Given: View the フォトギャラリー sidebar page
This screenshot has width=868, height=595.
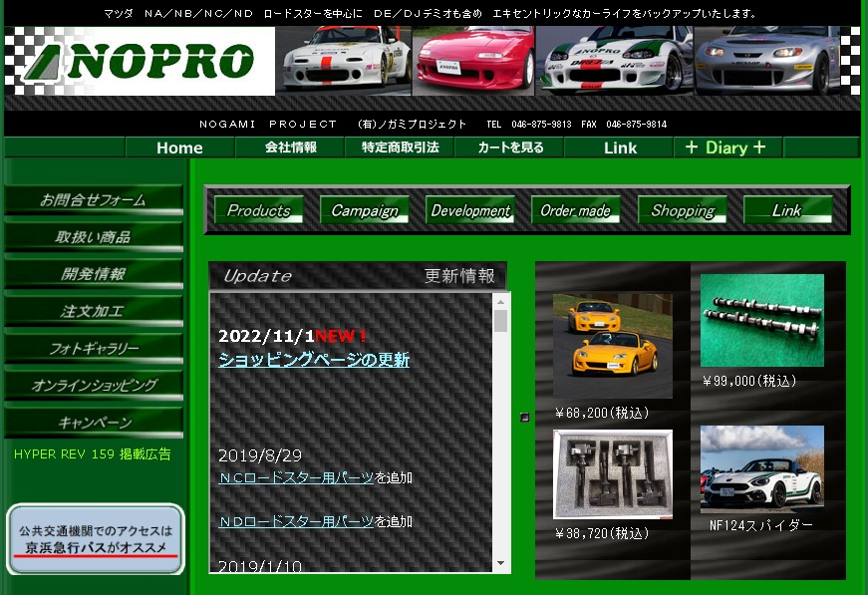Looking at the screenshot, I should [x=94, y=348].
